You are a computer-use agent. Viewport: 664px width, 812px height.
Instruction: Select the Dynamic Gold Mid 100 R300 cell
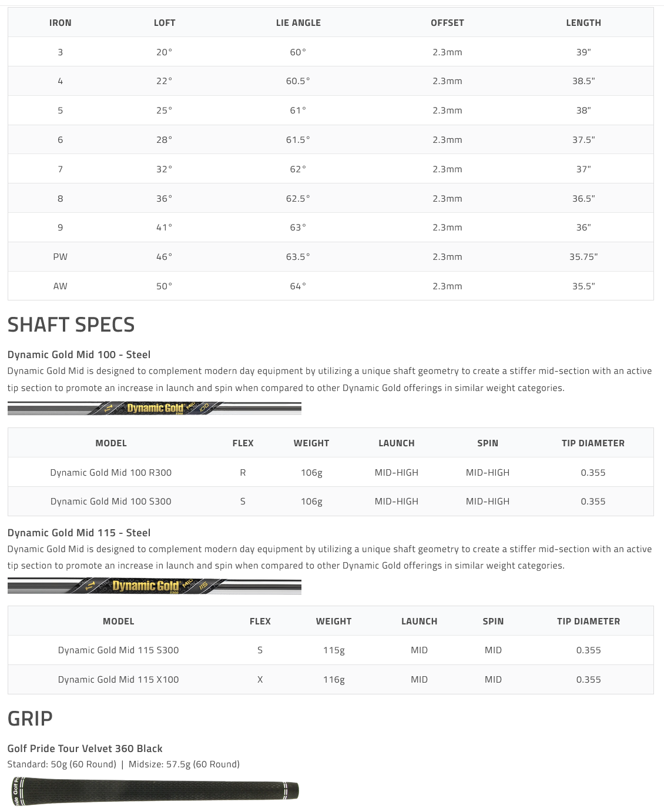(111, 472)
